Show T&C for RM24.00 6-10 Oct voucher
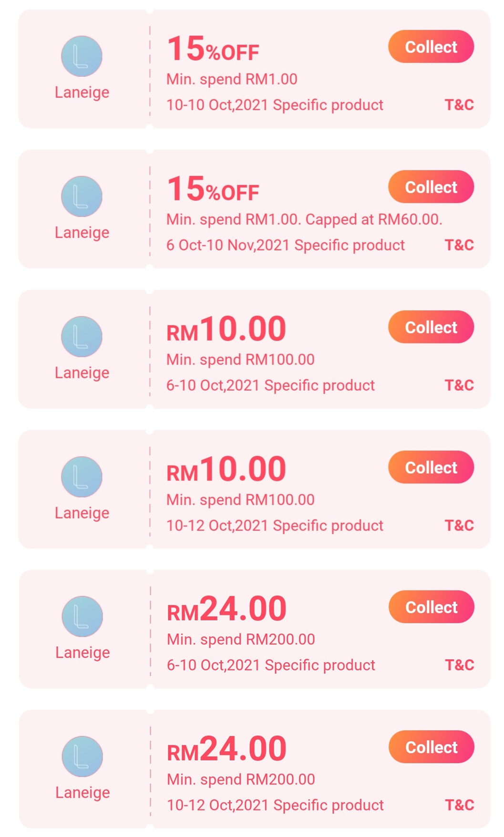The image size is (504, 837). tap(460, 665)
